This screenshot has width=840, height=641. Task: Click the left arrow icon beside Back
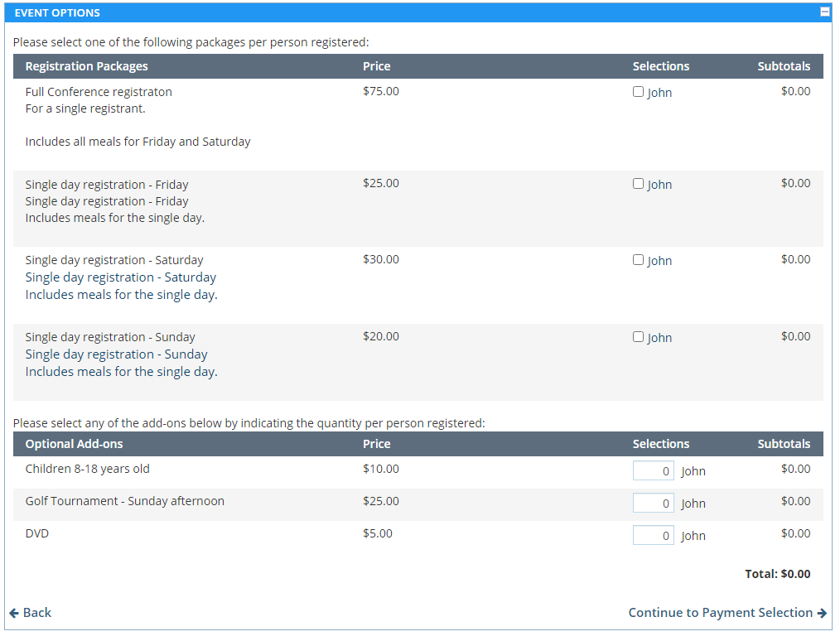[14, 613]
